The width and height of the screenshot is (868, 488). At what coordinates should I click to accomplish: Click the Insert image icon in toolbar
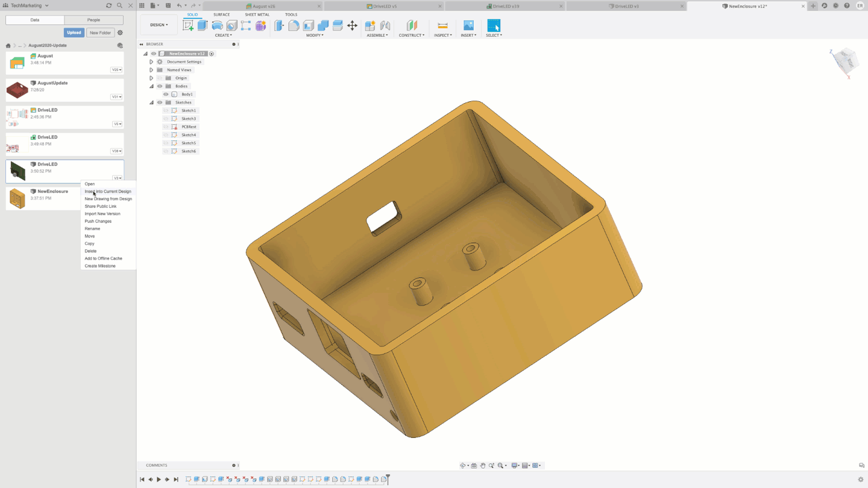click(x=468, y=25)
